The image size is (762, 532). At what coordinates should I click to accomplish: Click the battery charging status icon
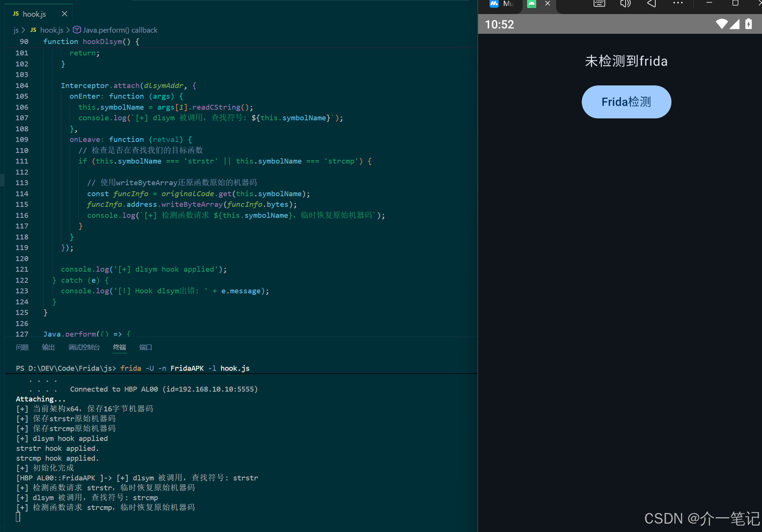pyautogui.click(x=749, y=24)
